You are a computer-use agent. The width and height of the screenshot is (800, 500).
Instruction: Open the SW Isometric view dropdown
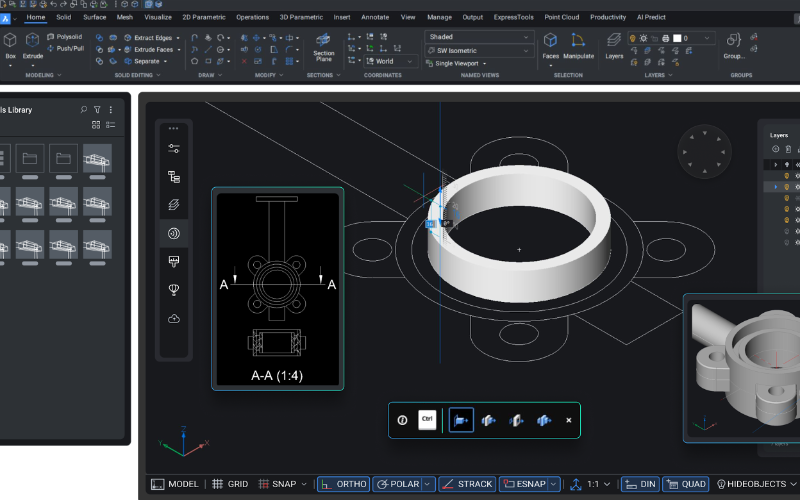pos(479,50)
